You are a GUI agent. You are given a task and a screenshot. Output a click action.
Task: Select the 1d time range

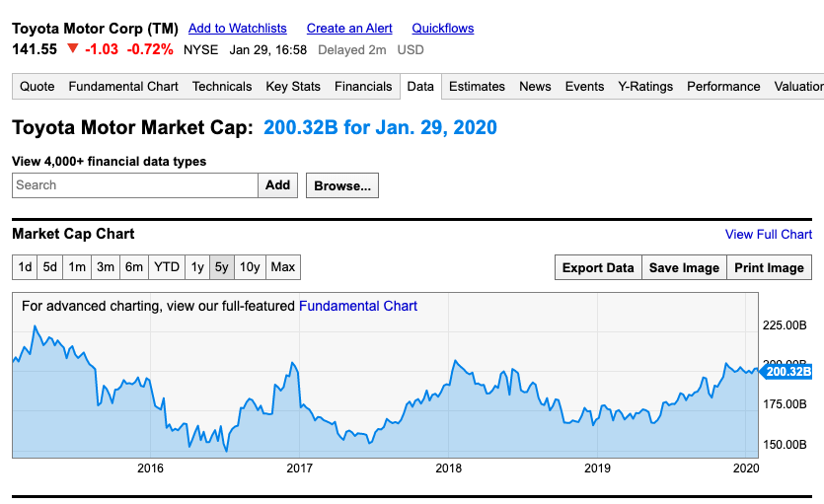26,267
